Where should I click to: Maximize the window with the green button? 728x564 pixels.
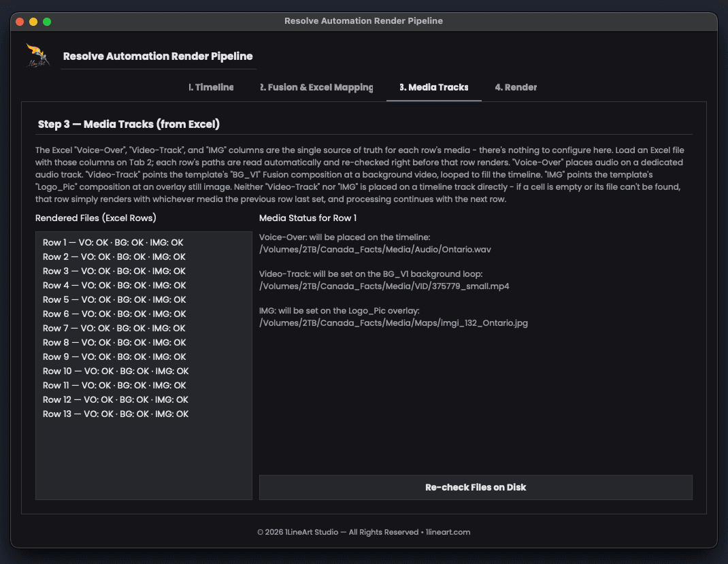47,21
